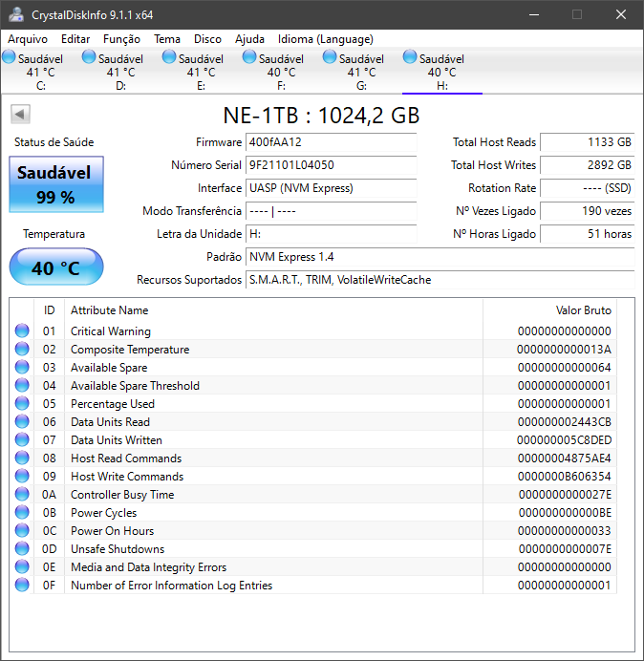The width and height of the screenshot is (644, 661).
Task: Click status circle for Data Units Read
Action: point(22,421)
